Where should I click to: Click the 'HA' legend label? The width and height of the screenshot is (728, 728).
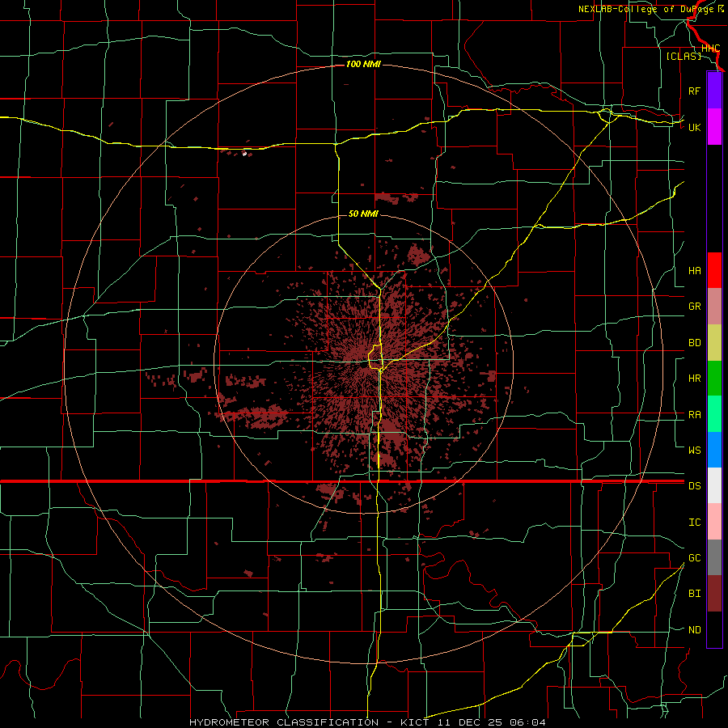tap(694, 271)
